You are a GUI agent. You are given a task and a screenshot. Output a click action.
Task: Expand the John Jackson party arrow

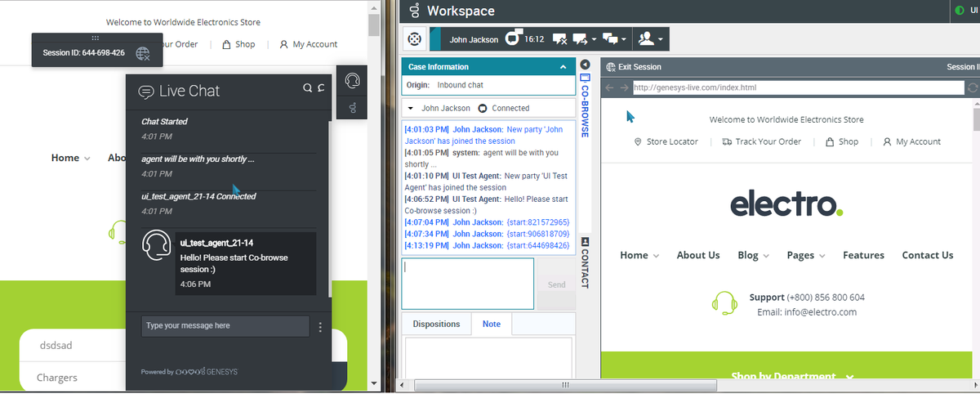412,108
